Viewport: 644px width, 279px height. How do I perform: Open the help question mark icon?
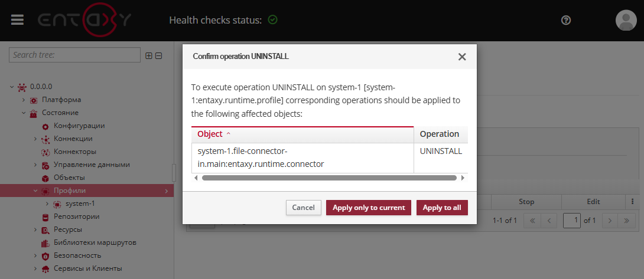tap(566, 20)
